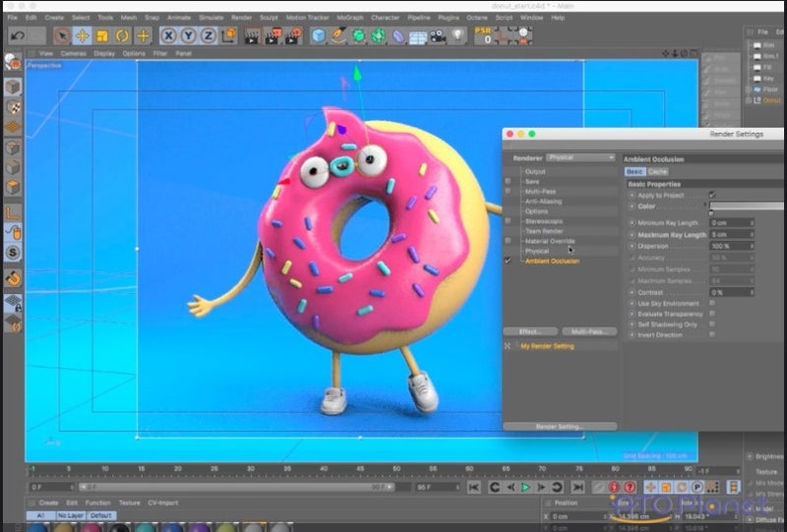787x532 pixels.
Task: Add a Cube primitive object
Action: [x=318, y=35]
